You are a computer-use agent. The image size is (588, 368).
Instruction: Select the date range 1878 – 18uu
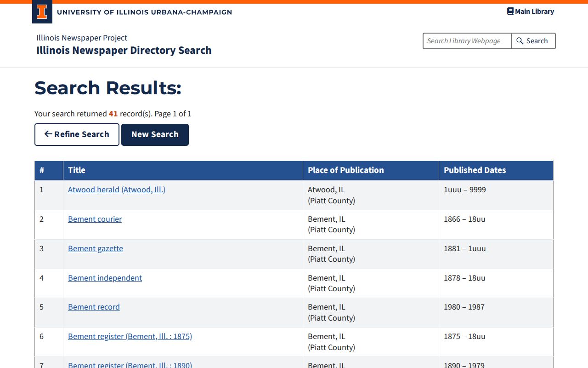click(x=464, y=278)
